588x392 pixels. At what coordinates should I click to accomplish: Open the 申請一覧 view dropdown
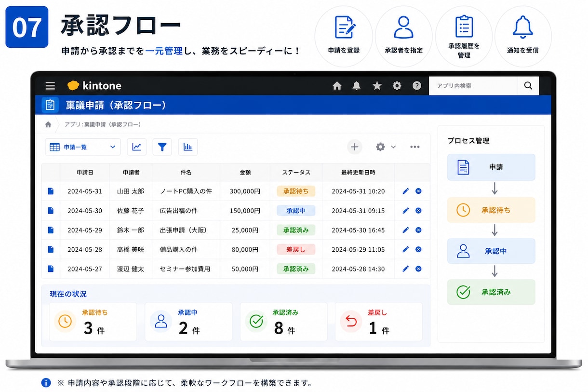(x=83, y=147)
